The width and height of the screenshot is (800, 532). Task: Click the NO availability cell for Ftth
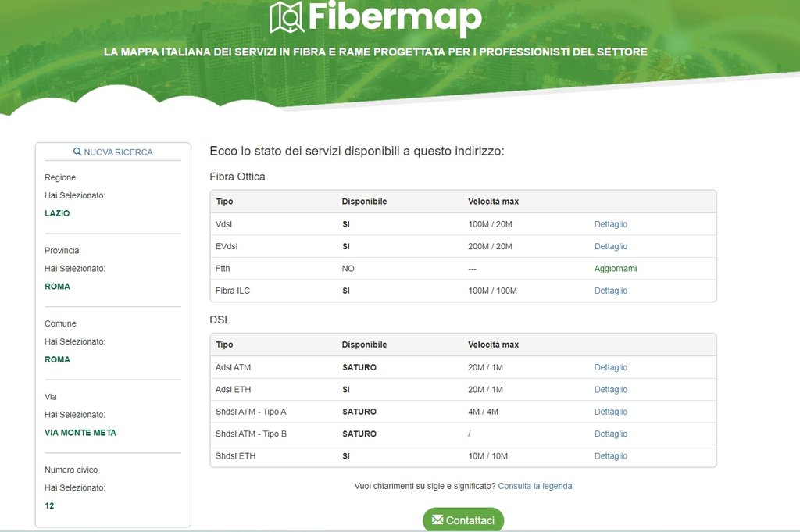pyautogui.click(x=348, y=268)
